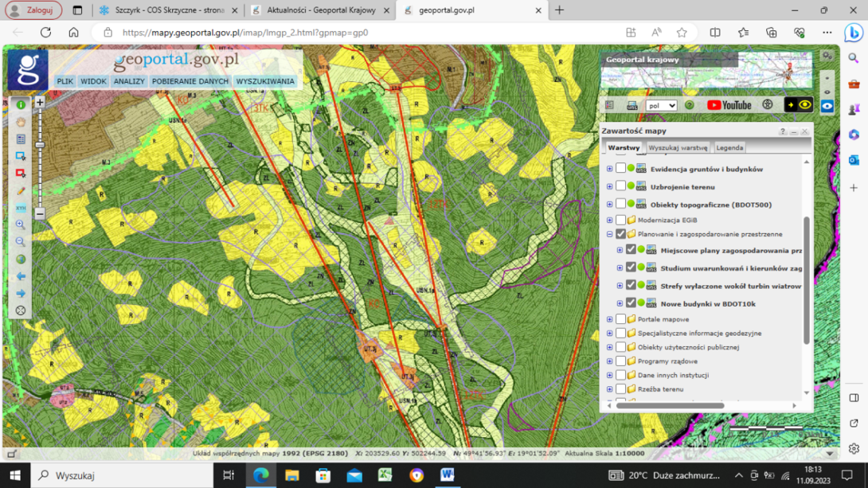Open the map settings gears icon
Screen dimensions: 868x488
[827, 56]
